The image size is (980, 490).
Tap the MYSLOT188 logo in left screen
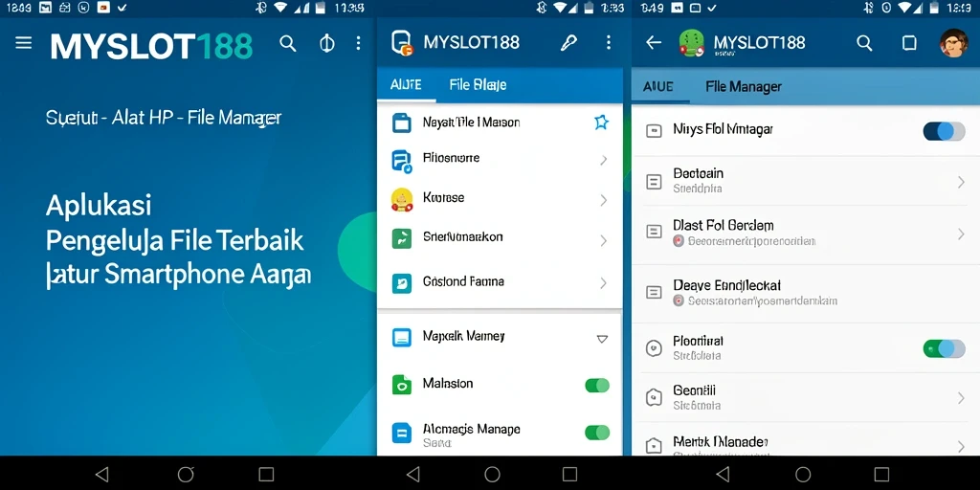(x=151, y=46)
